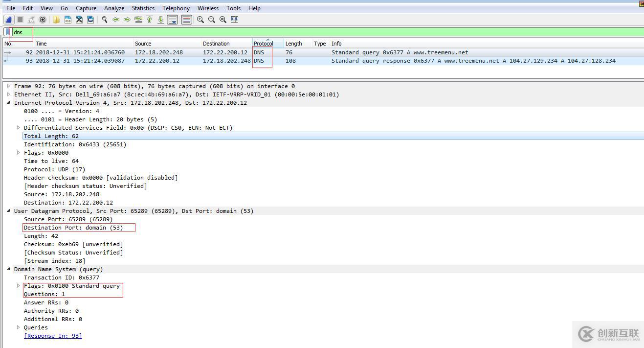The height and width of the screenshot is (348, 644).
Task: Expand the Queries node
Action: pyautogui.click(x=19, y=327)
